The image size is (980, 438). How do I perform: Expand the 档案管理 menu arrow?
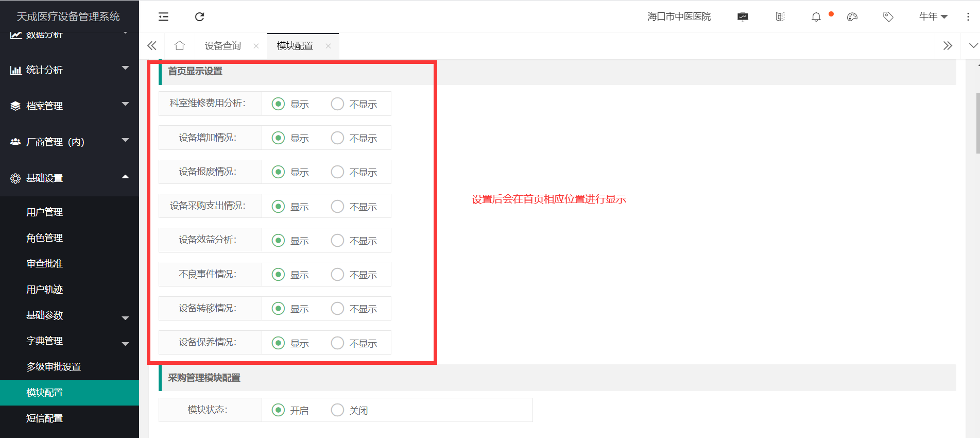(x=125, y=104)
